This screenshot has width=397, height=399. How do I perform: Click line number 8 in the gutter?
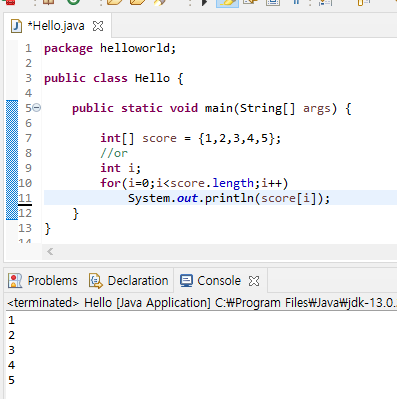pyautogui.click(x=28, y=153)
